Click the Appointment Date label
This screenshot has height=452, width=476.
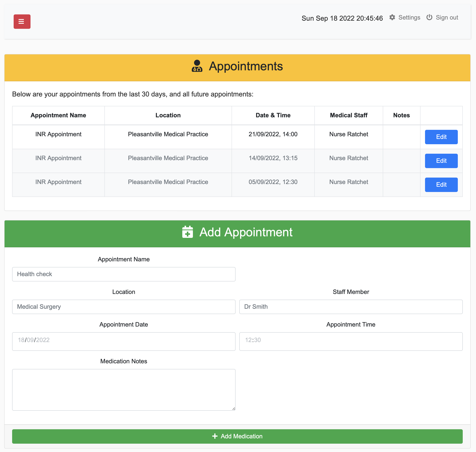pos(124,324)
